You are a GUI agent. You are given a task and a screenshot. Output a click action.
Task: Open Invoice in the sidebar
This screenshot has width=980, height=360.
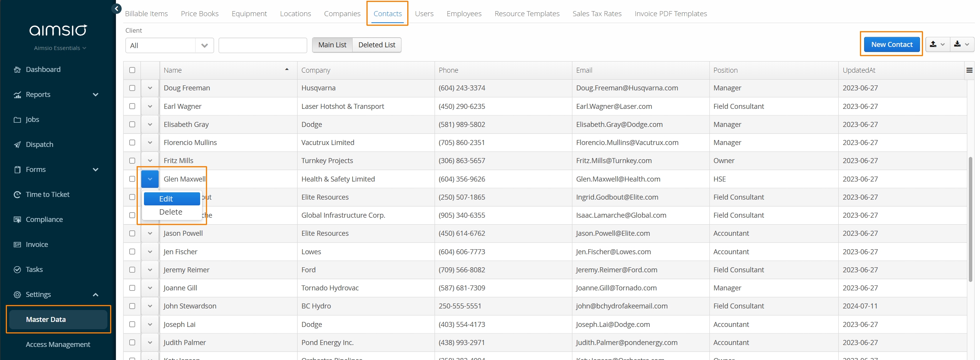pos(37,245)
